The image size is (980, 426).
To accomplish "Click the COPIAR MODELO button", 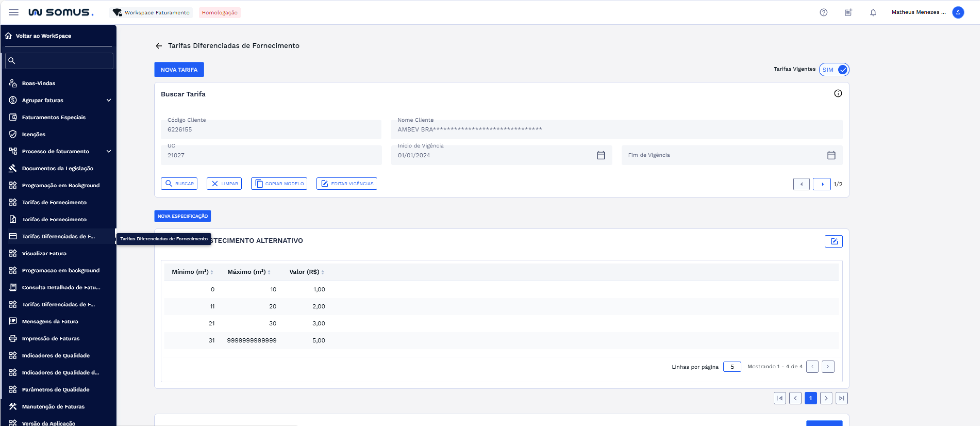I will 279,183.
